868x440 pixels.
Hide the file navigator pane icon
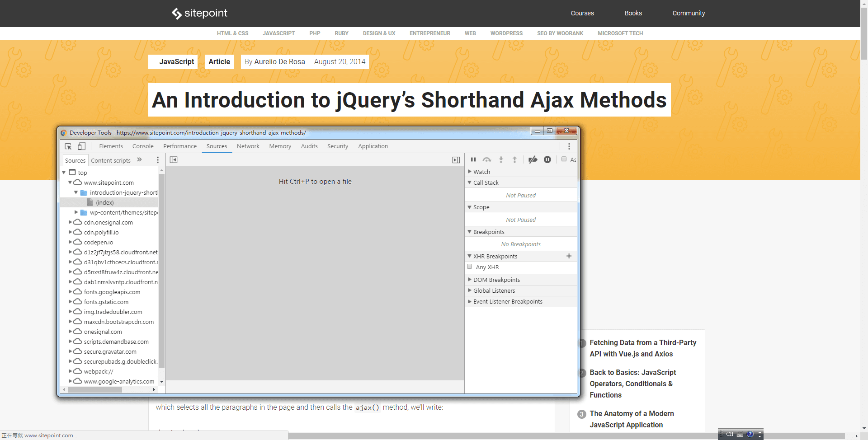pyautogui.click(x=174, y=160)
